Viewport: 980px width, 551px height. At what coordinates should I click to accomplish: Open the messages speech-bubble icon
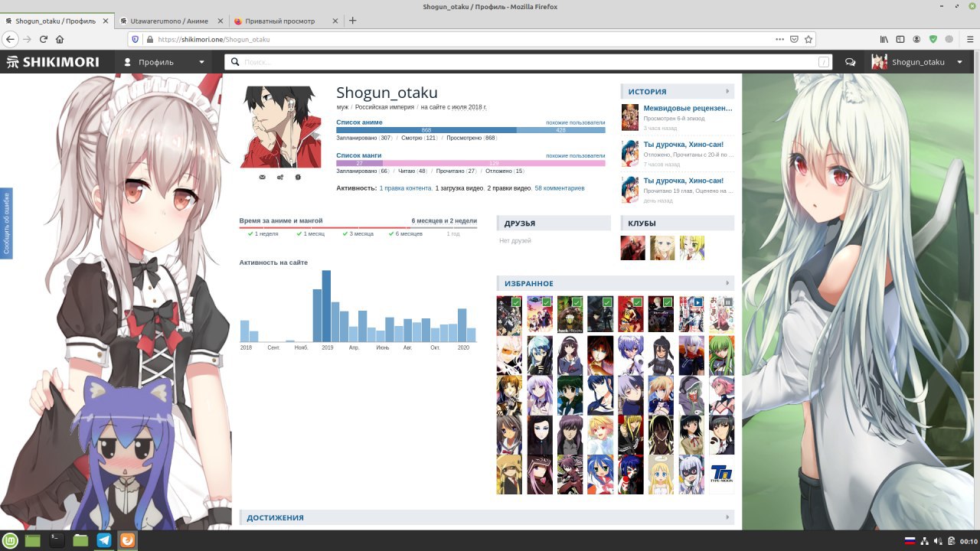pyautogui.click(x=851, y=62)
